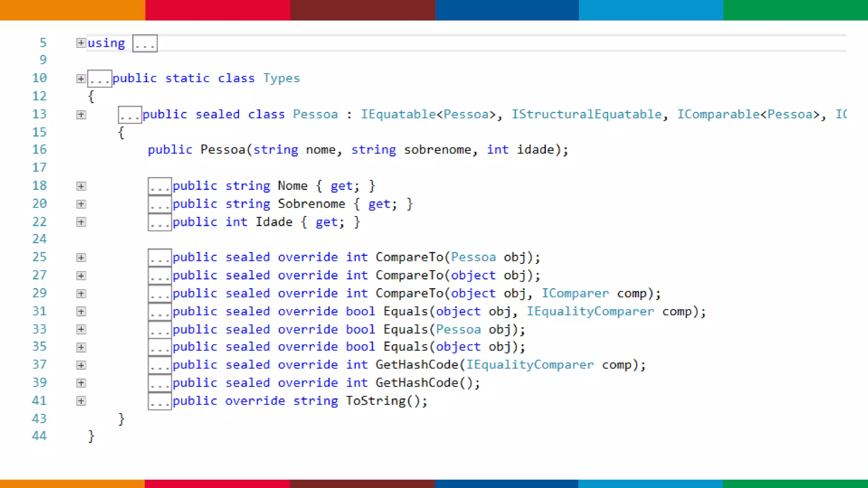Click IComparable<Pessoa> in class declaration
The image size is (868, 488).
click(x=748, y=114)
